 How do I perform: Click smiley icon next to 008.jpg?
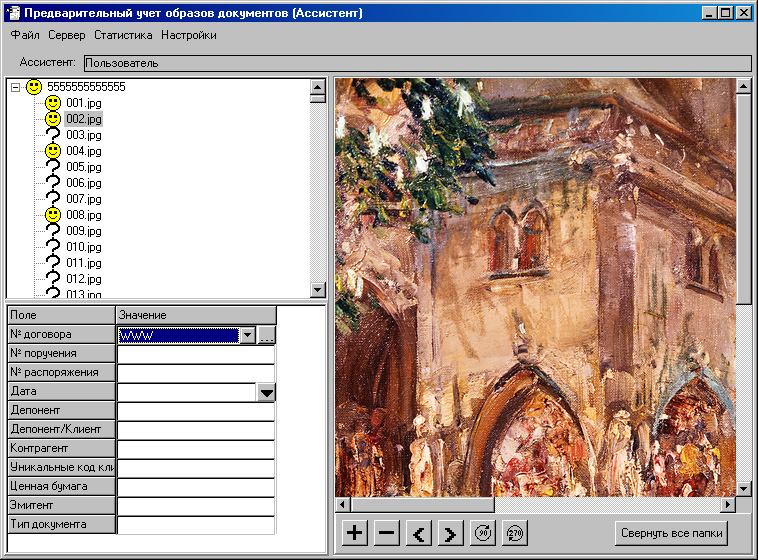click(x=53, y=215)
